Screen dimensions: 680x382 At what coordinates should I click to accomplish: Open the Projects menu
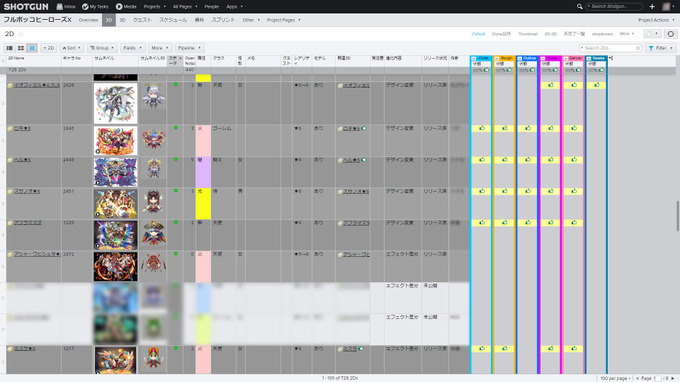pyautogui.click(x=154, y=7)
